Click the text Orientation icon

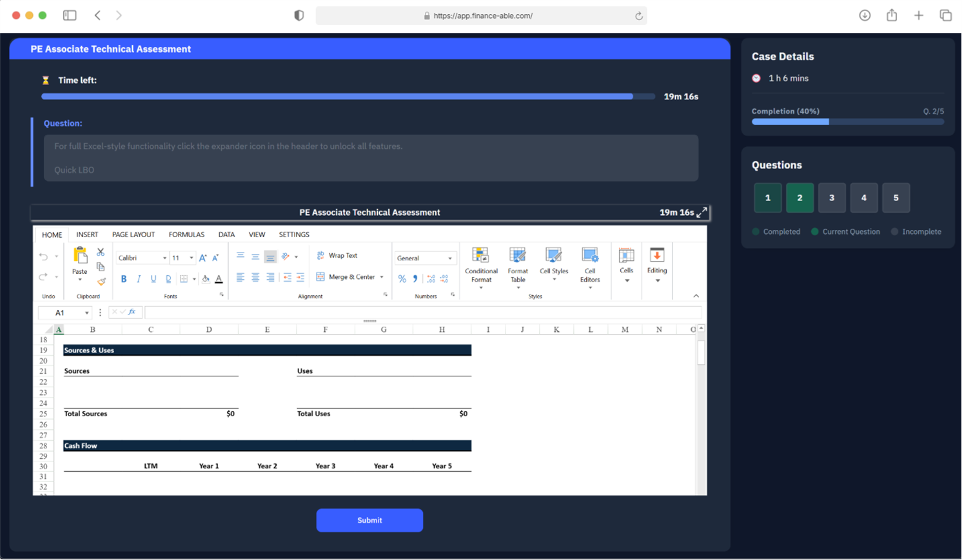tap(286, 256)
